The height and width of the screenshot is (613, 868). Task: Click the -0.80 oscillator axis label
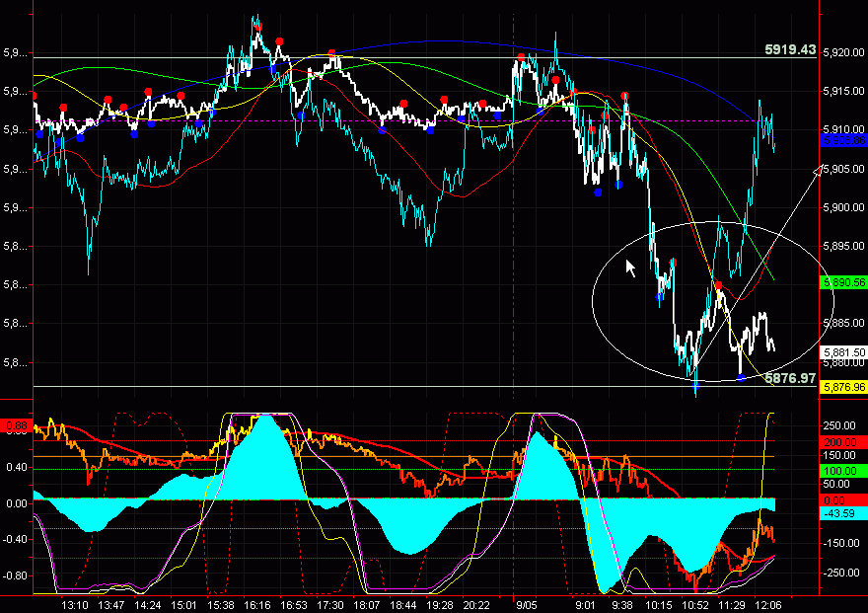tap(15, 575)
